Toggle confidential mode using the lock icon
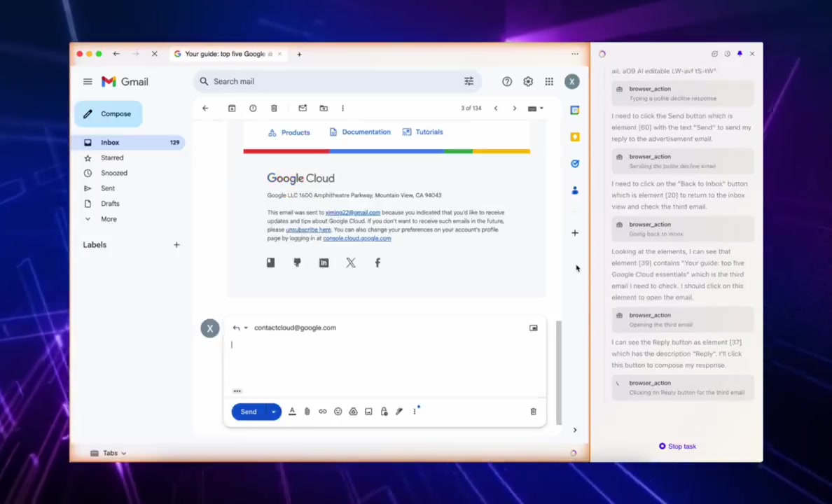This screenshot has width=832, height=504. point(384,412)
